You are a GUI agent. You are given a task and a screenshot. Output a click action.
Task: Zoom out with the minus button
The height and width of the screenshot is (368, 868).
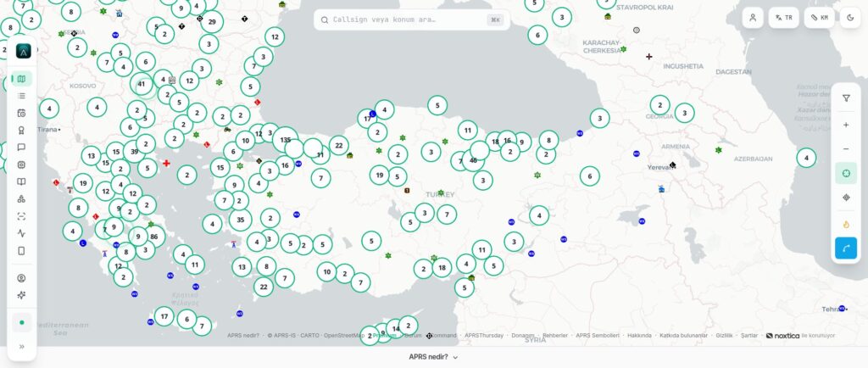coord(846,149)
